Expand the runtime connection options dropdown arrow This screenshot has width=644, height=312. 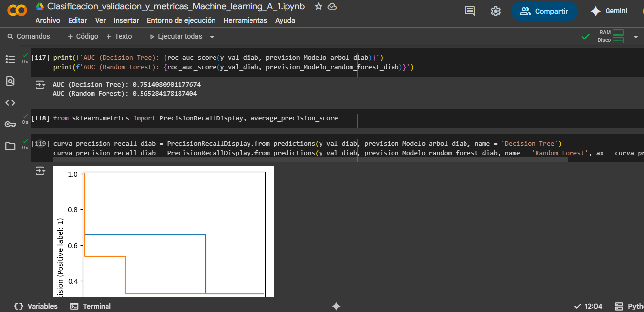(x=635, y=36)
